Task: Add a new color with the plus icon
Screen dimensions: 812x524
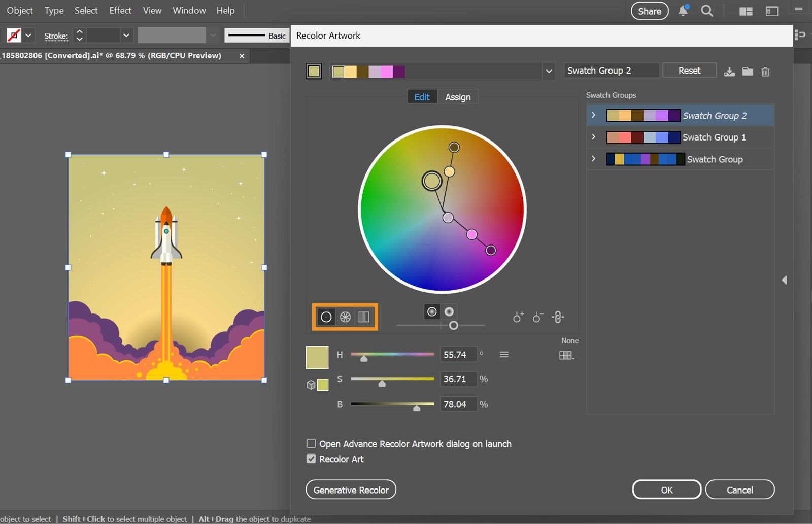Action: [x=518, y=317]
